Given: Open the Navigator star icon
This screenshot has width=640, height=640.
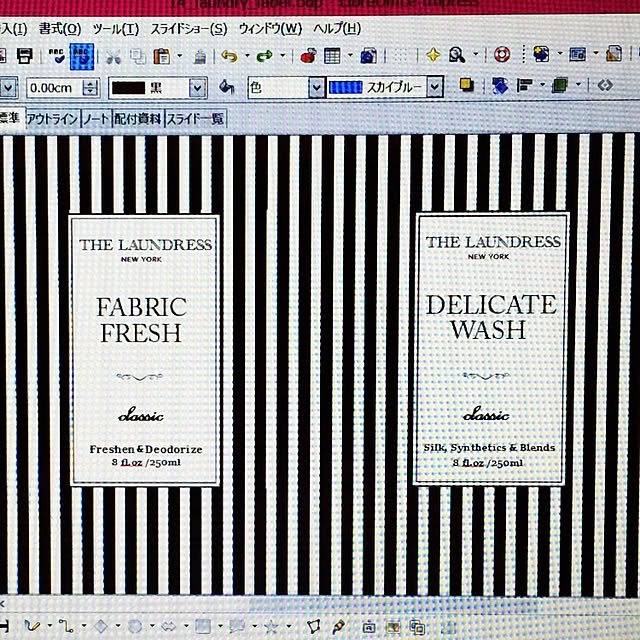Looking at the screenshot, I should [x=433, y=54].
